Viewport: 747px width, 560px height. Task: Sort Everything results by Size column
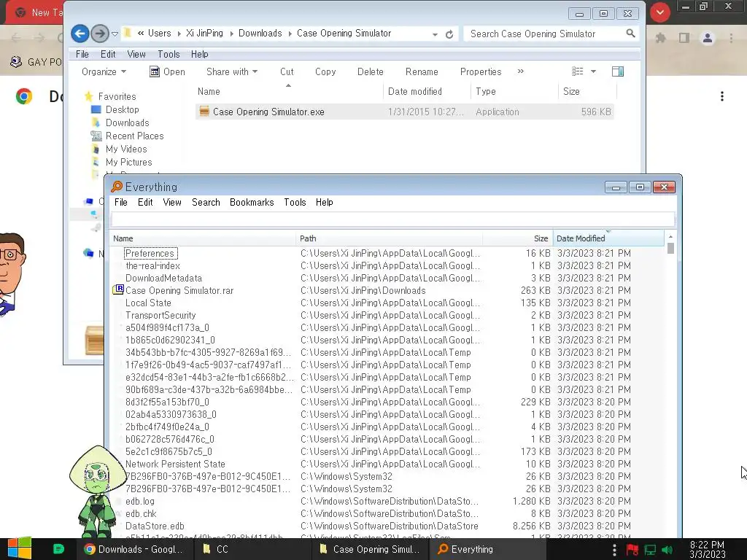(517, 238)
